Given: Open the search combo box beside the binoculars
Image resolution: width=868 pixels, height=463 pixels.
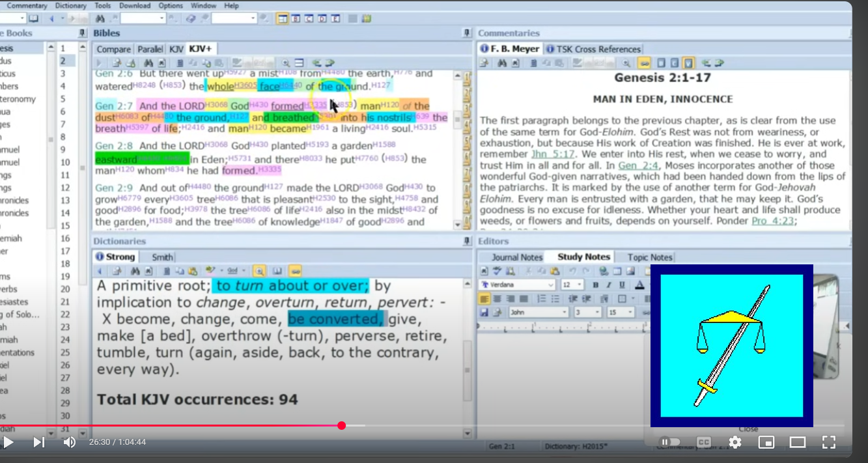Looking at the screenshot, I should pos(143,18).
